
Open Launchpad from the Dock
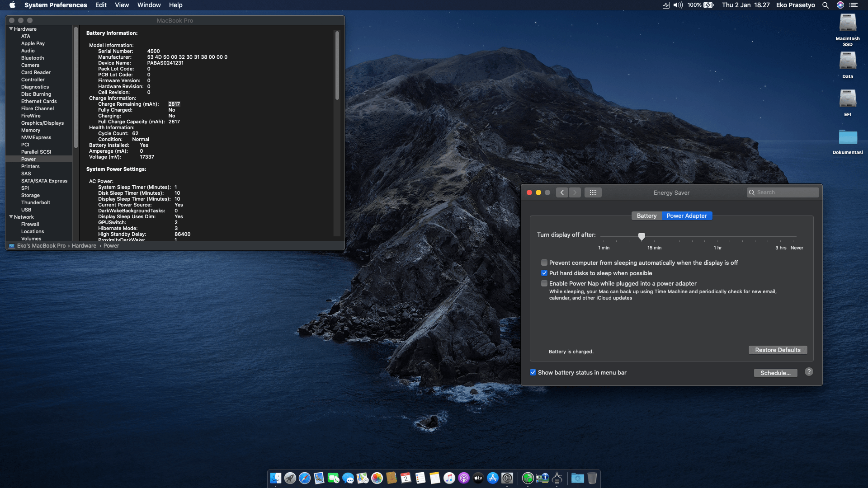(x=290, y=478)
